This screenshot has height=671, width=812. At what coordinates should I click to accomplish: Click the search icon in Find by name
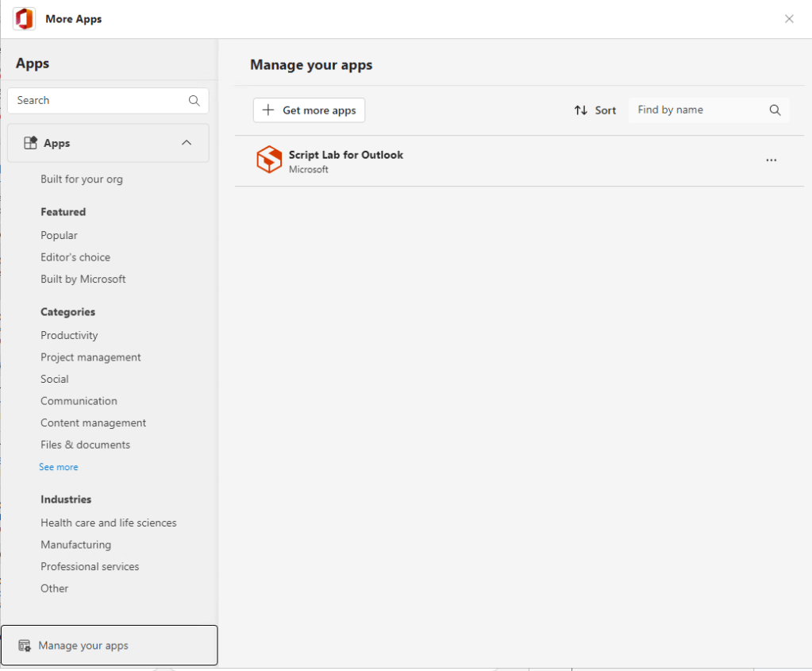coord(775,110)
